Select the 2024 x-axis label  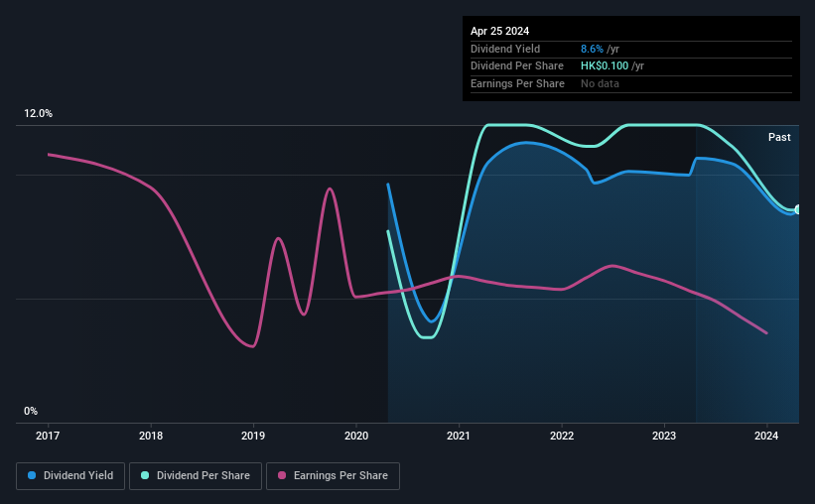pyautogui.click(x=766, y=436)
